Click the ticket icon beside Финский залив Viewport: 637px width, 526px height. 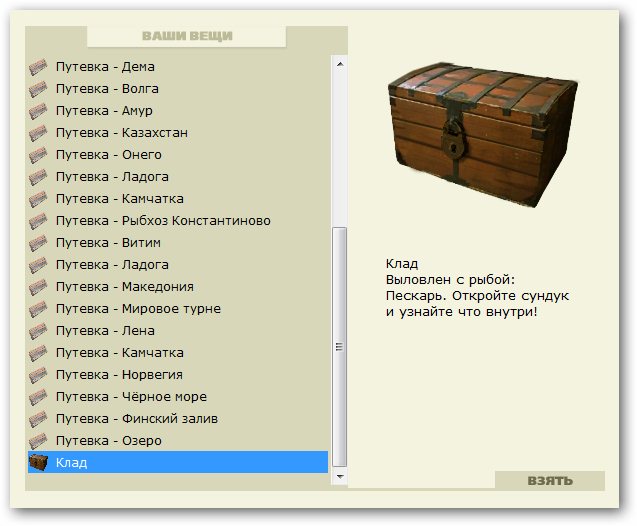click(x=38, y=419)
